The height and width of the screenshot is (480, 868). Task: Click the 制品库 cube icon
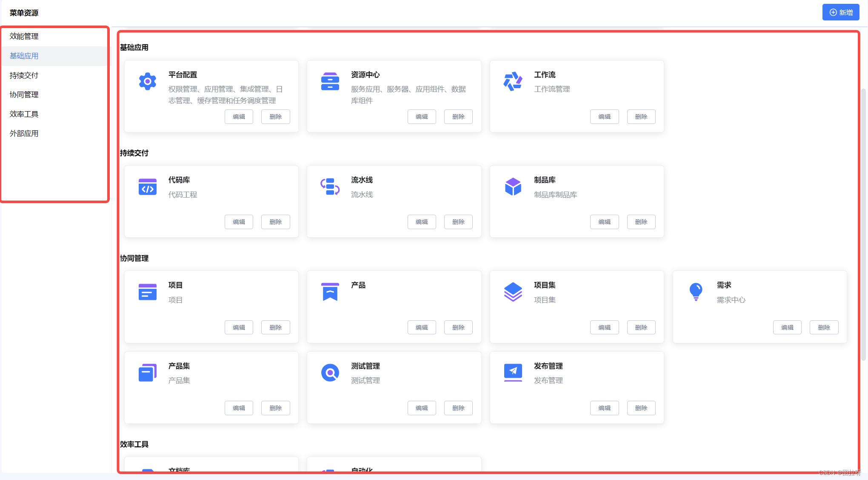(513, 187)
